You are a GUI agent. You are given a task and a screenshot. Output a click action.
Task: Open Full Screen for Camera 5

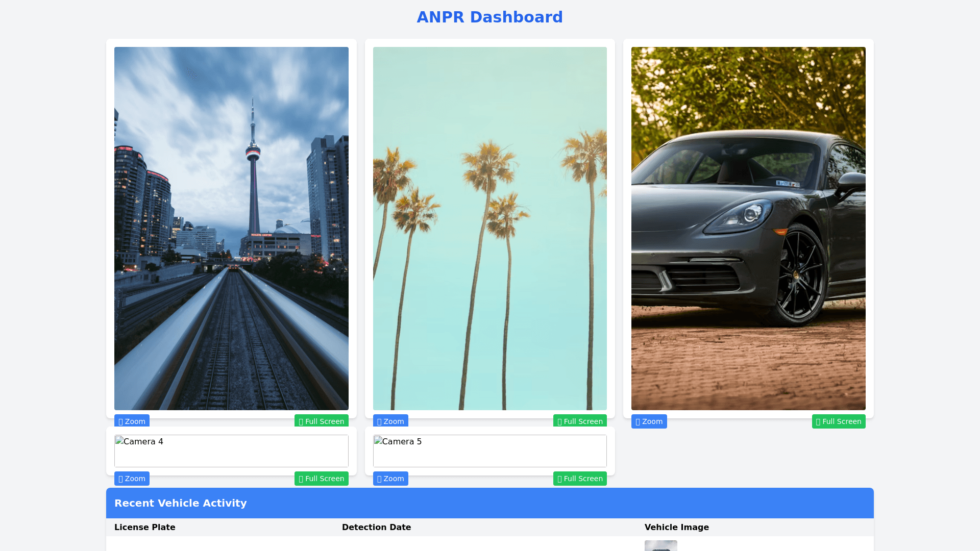click(580, 479)
